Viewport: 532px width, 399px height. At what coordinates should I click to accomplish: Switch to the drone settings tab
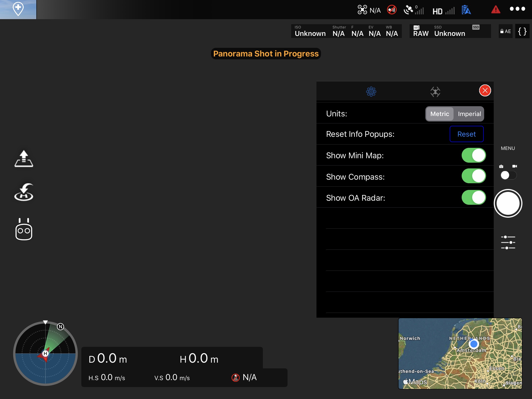[435, 92]
